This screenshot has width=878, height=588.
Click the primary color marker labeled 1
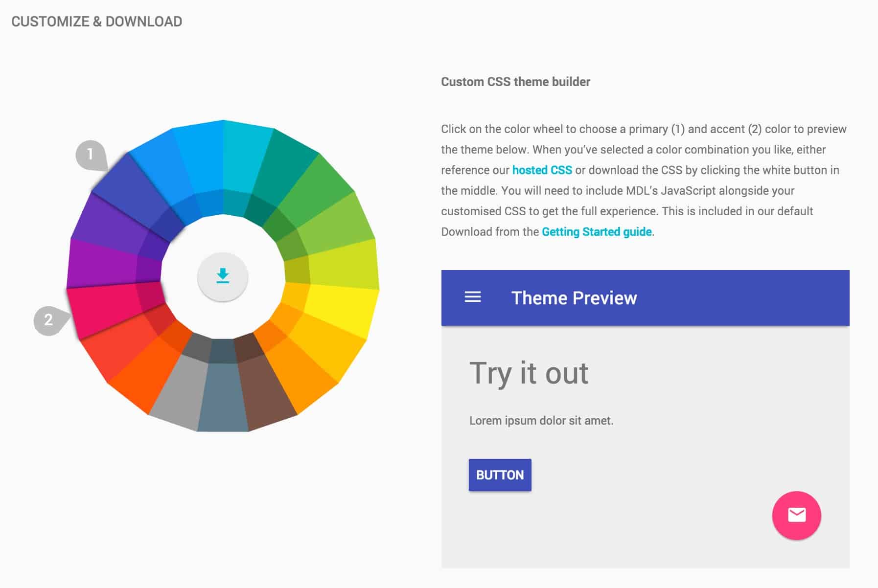[x=90, y=153]
